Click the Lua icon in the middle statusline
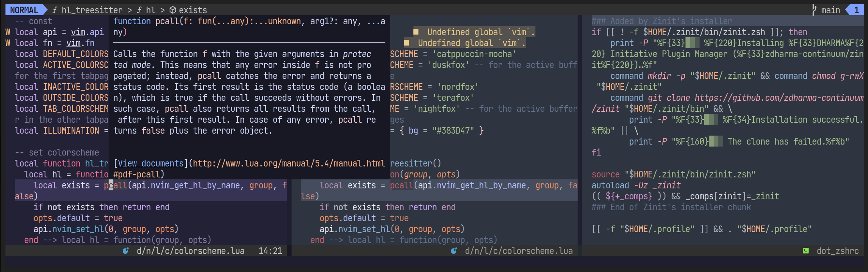The image size is (868, 272). (454, 251)
